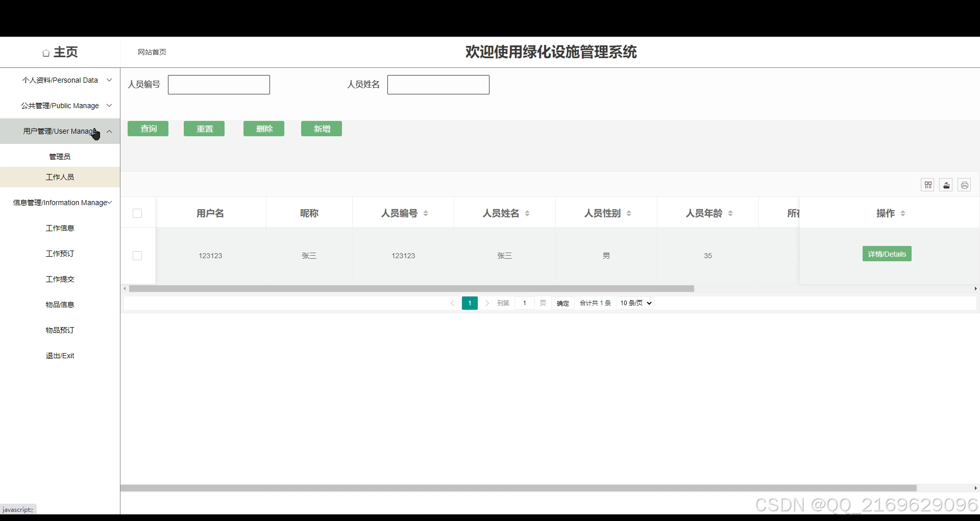Expand 公共管理/Public Manage menu
This screenshot has height=521, width=980.
pyautogui.click(x=60, y=106)
